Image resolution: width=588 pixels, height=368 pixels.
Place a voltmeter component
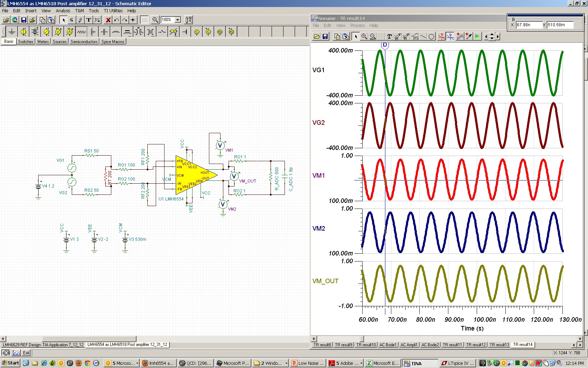coord(58,32)
